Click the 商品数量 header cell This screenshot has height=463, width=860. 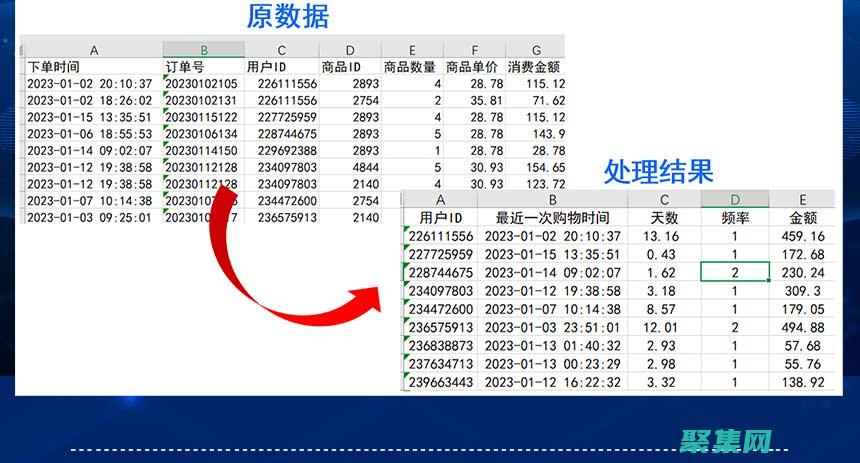[412, 67]
